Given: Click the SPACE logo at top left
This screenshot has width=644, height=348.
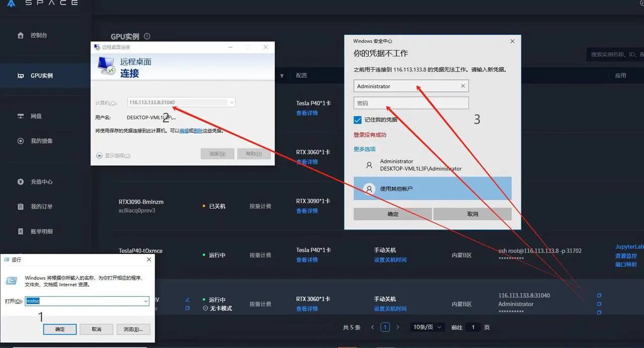Looking at the screenshot, I should coord(42,3).
